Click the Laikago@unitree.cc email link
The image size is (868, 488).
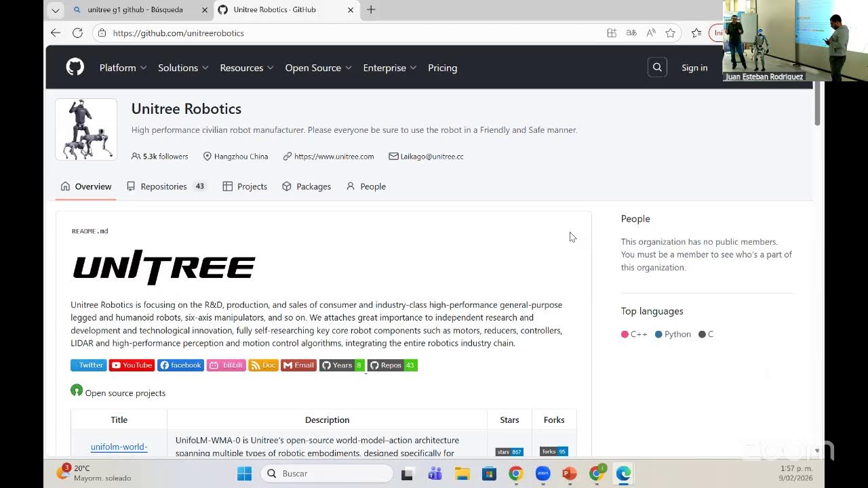point(432,157)
